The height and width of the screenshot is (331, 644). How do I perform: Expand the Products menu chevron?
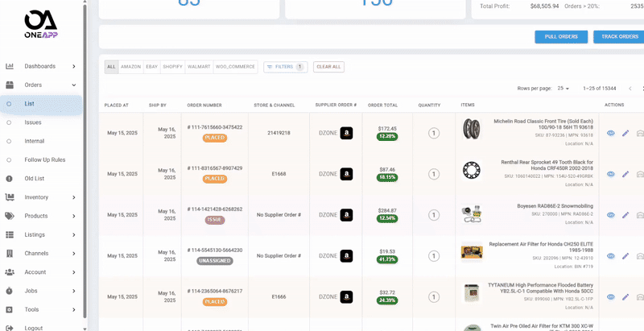pos(74,216)
